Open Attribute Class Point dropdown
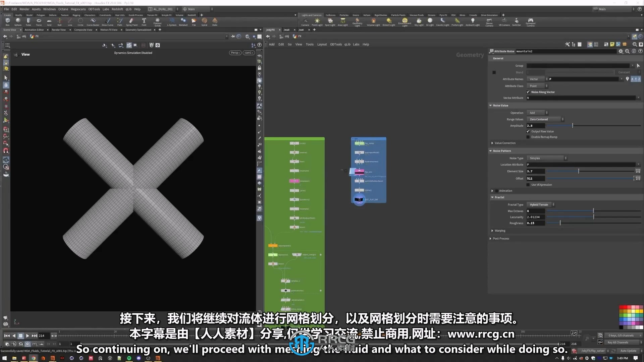 [537, 86]
